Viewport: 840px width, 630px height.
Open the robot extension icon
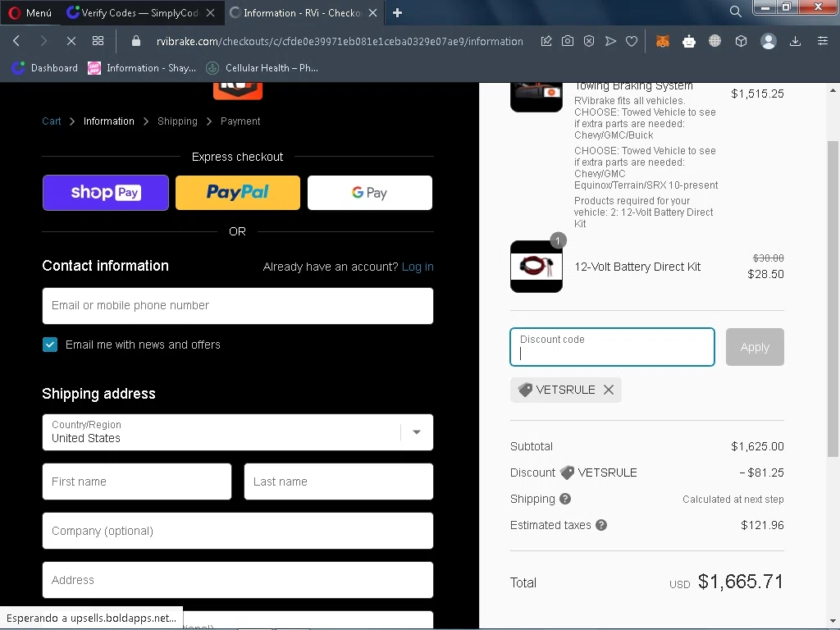(x=689, y=41)
